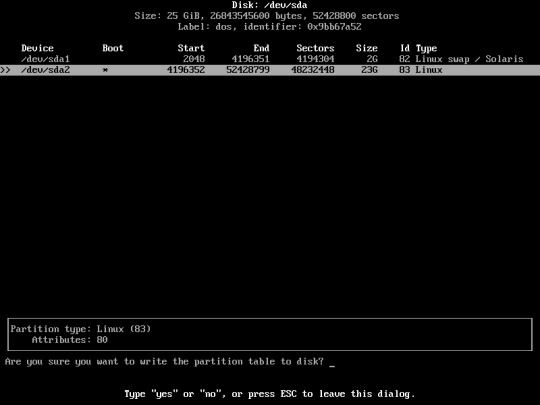Screen dimensions: 540x405
Task: Focus the write confirmation prompt input
Action: (x=332, y=362)
